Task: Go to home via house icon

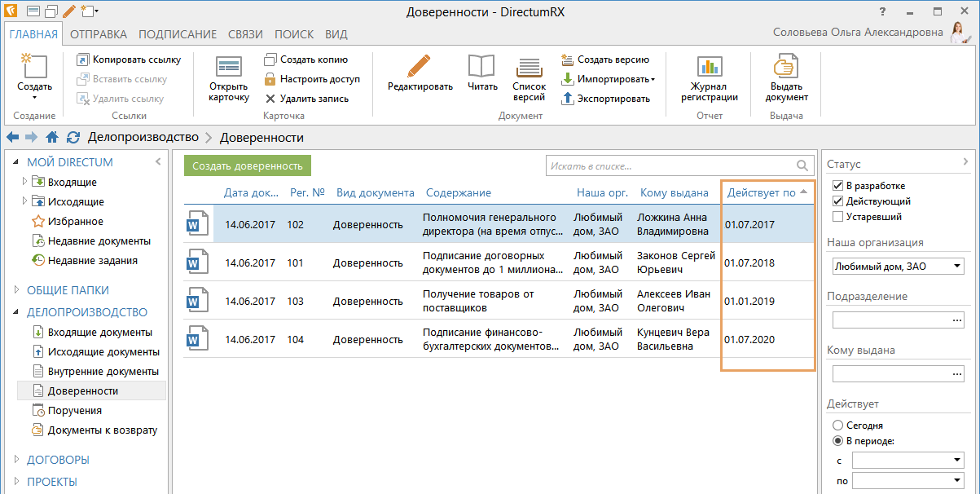Action: [52, 138]
